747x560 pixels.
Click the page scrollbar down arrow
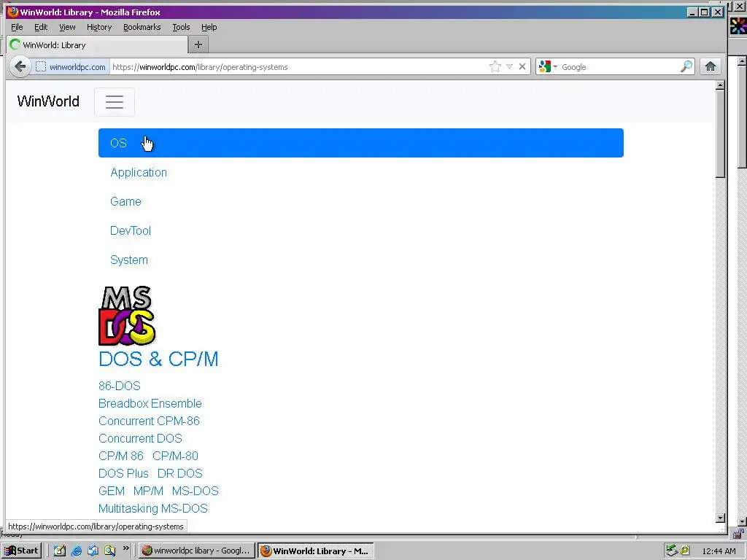(x=720, y=518)
